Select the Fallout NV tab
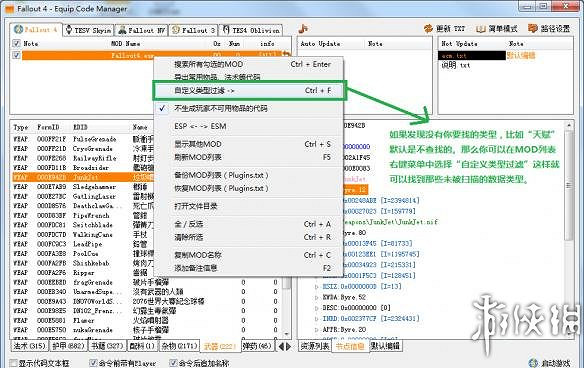Viewport: 584px width, 368px height. [142, 30]
